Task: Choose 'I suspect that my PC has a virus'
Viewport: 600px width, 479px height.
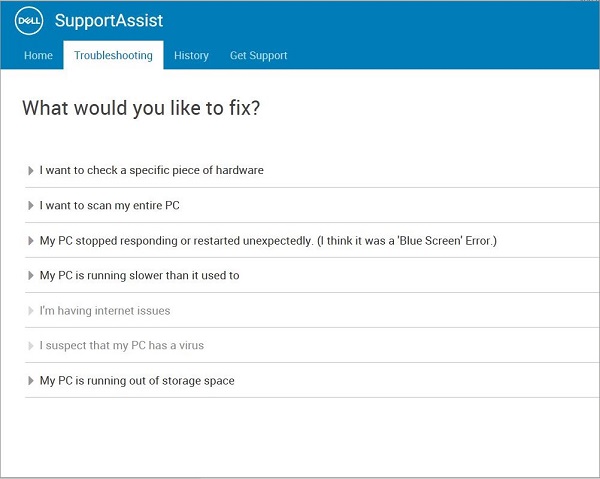Action: pos(122,345)
